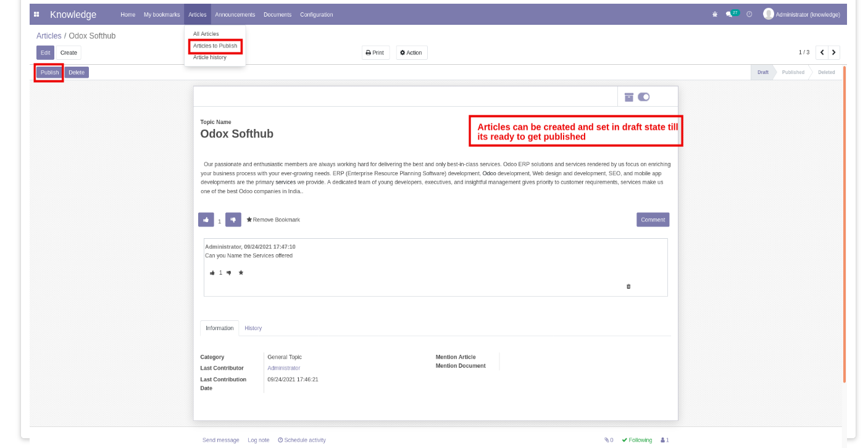Open the activities clock icon

[749, 14]
